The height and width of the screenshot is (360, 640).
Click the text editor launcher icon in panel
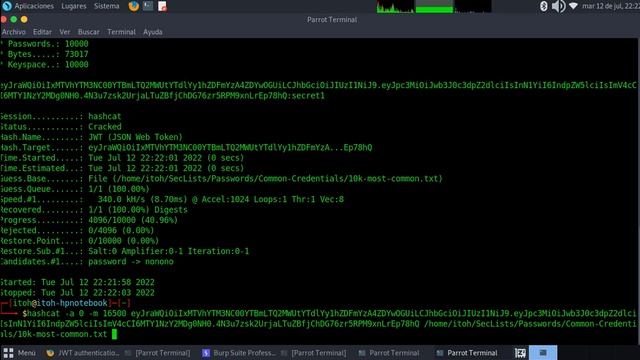162,6
